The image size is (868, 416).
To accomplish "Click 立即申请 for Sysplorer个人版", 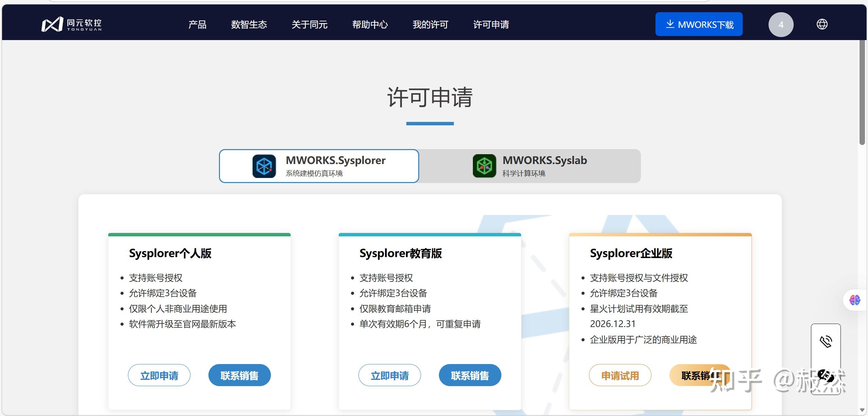I will click(x=159, y=375).
